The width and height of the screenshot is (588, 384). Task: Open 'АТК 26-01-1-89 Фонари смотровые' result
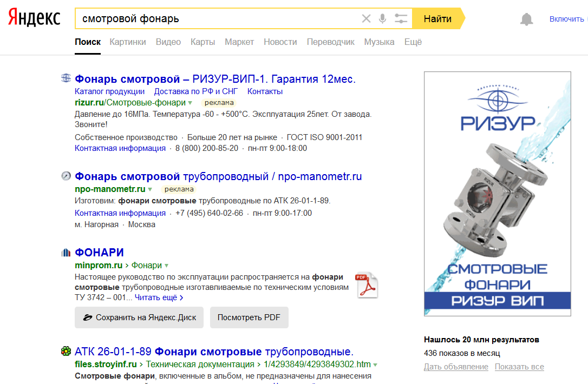(214, 352)
